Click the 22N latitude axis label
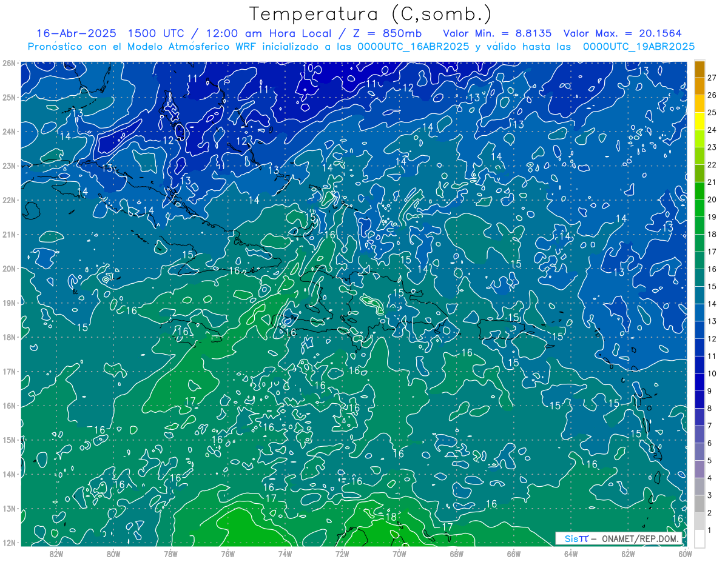Viewport: 728px width, 562px height. pos(8,199)
